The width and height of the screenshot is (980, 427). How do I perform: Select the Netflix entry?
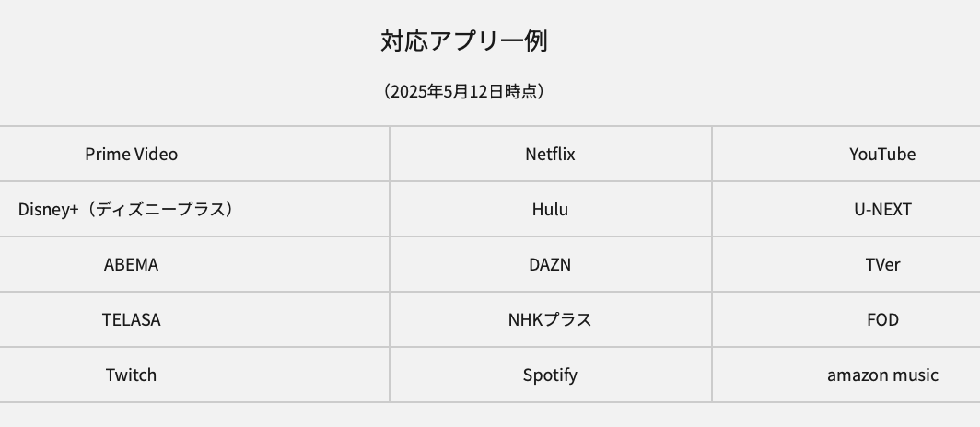[550, 155]
